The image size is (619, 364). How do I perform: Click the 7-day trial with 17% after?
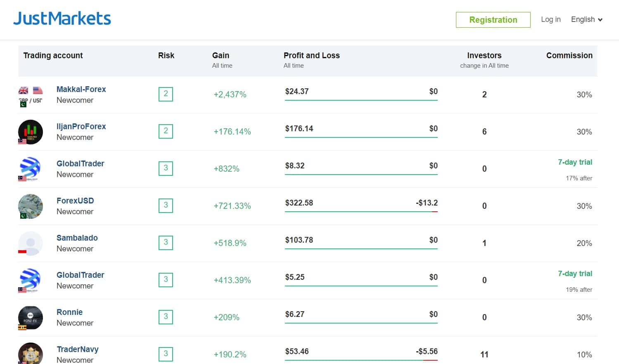point(575,162)
